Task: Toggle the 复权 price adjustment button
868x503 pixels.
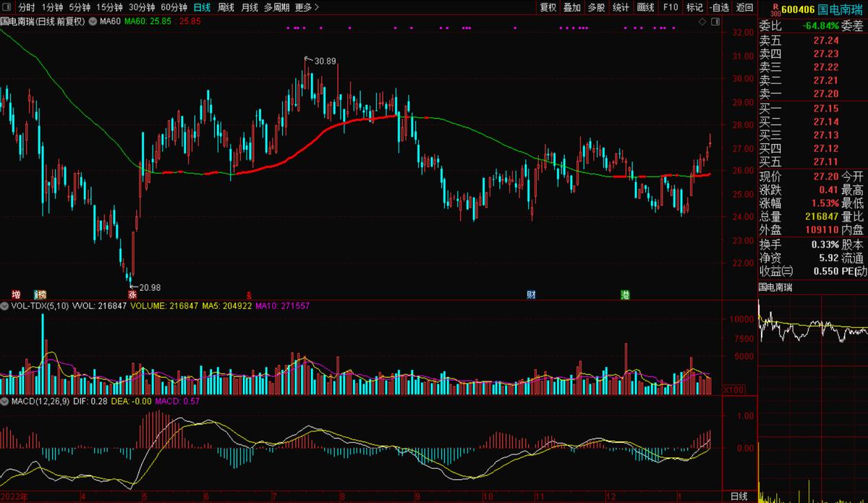Action: (548, 7)
